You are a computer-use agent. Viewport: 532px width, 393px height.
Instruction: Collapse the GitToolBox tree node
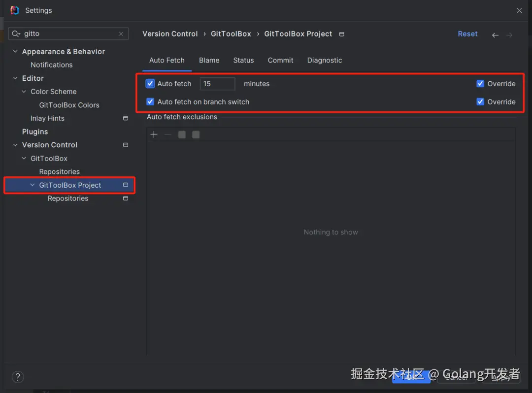[24, 159]
